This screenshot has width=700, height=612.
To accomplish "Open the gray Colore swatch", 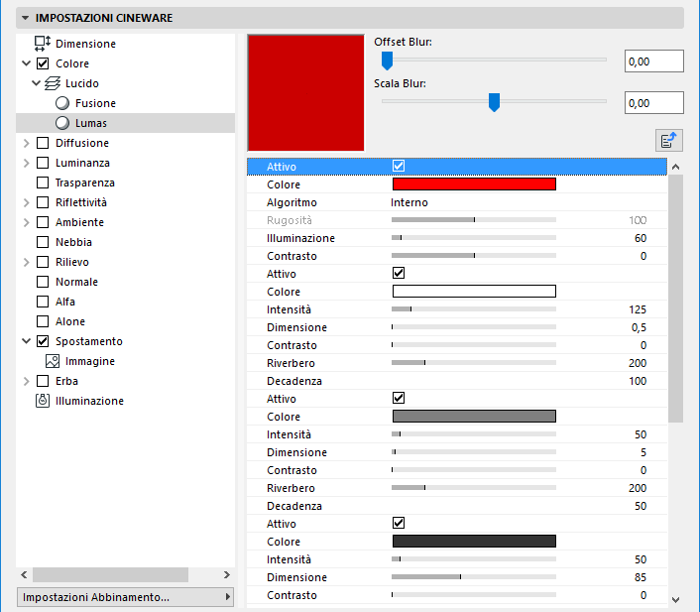I will click(x=474, y=417).
